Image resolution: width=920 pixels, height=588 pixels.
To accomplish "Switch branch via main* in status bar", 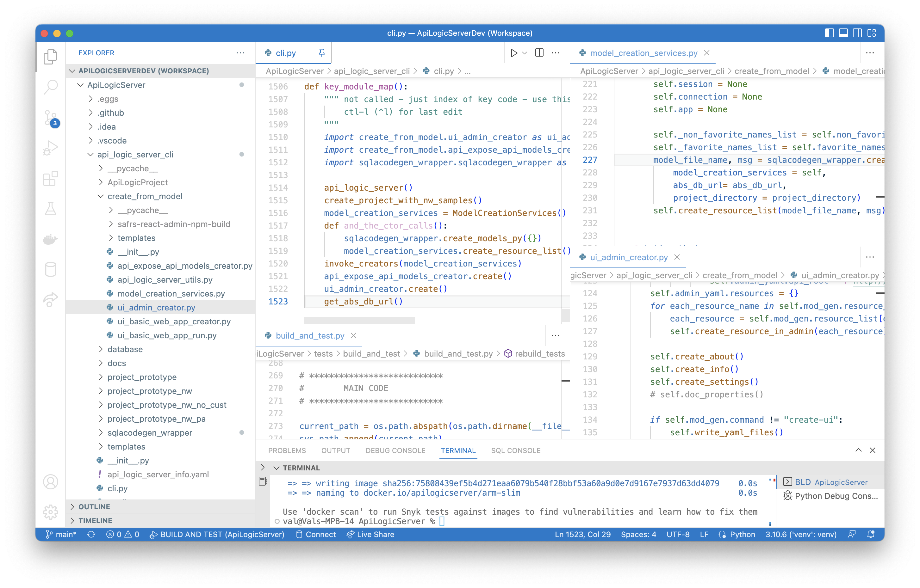I will point(61,535).
